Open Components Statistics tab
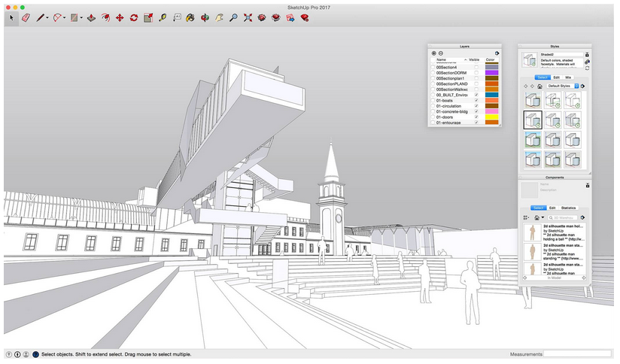 [x=568, y=208]
